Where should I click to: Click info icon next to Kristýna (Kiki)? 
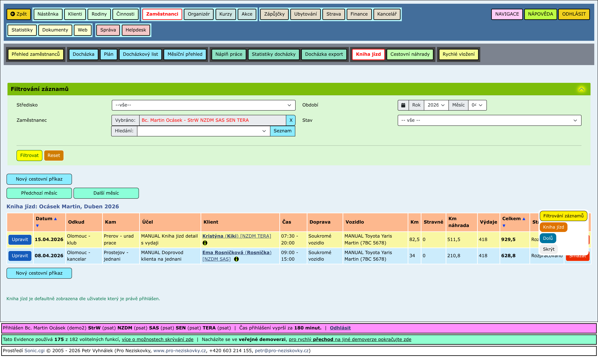point(205,243)
